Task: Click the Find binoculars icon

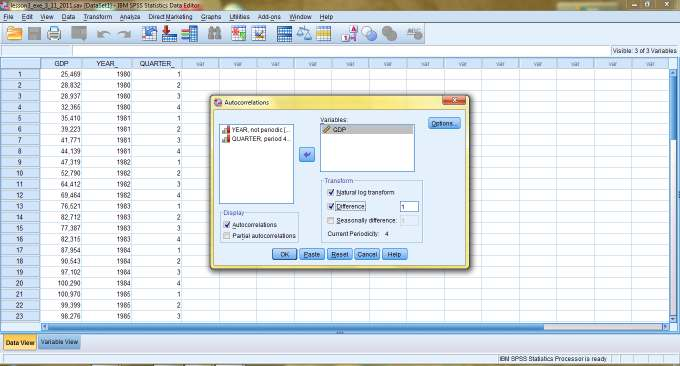Action: pos(214,33)
